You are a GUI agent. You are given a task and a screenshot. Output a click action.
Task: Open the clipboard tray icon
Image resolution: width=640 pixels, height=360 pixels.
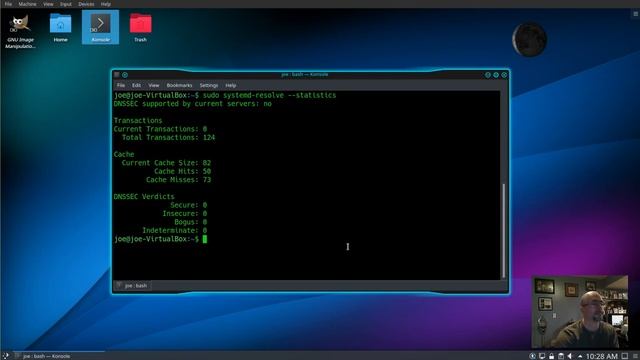point(561,356)
